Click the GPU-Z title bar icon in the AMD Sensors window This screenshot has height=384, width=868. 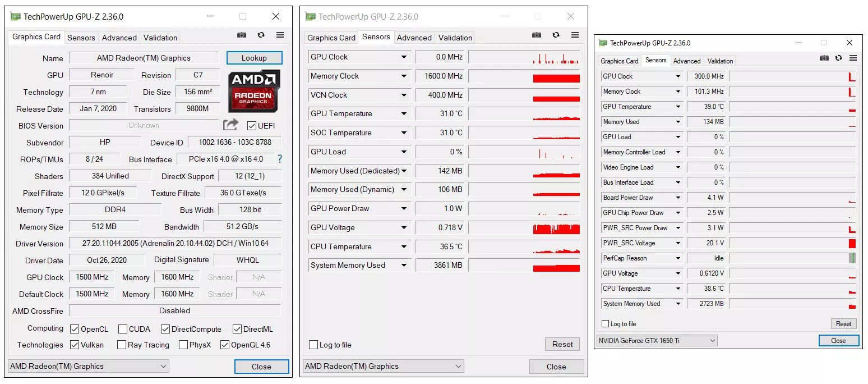pyautogui.click(x=310, y=17)
